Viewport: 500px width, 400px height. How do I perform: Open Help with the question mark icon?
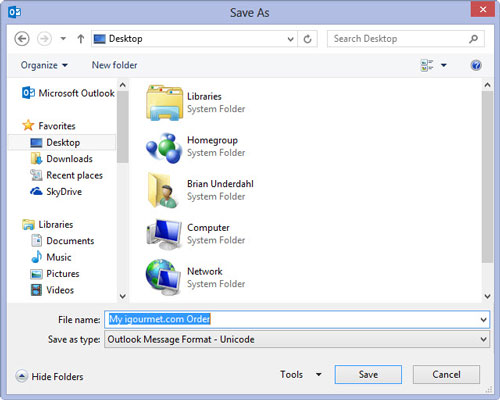click(x=476, y=65)
